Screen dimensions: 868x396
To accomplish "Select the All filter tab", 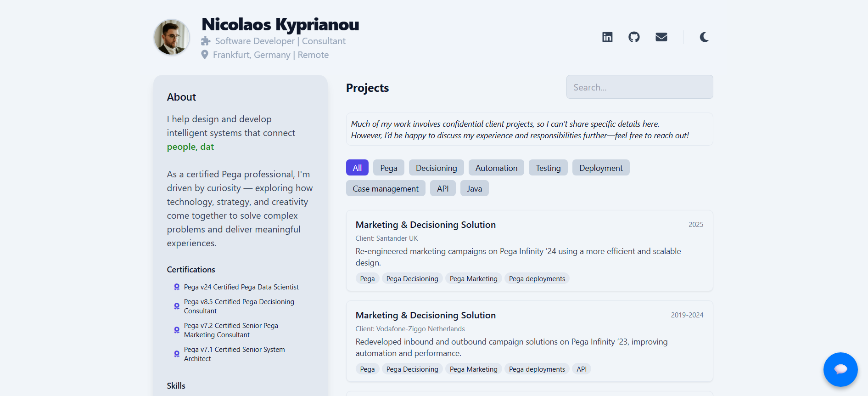I will click(x=357, y=168).
